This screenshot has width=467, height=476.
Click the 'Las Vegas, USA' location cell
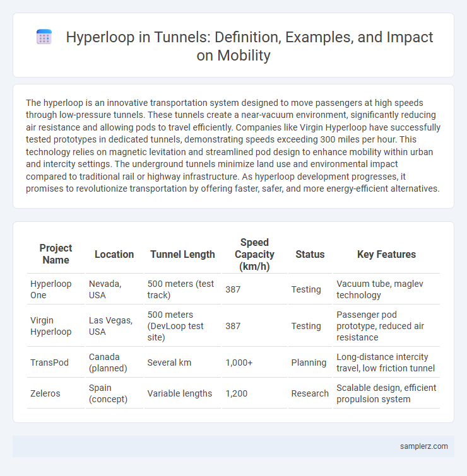click(x=114, y=326)
